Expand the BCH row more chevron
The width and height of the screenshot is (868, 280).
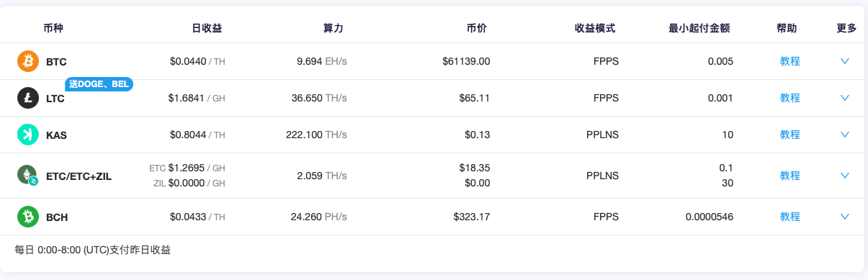(x=845, y=217)
